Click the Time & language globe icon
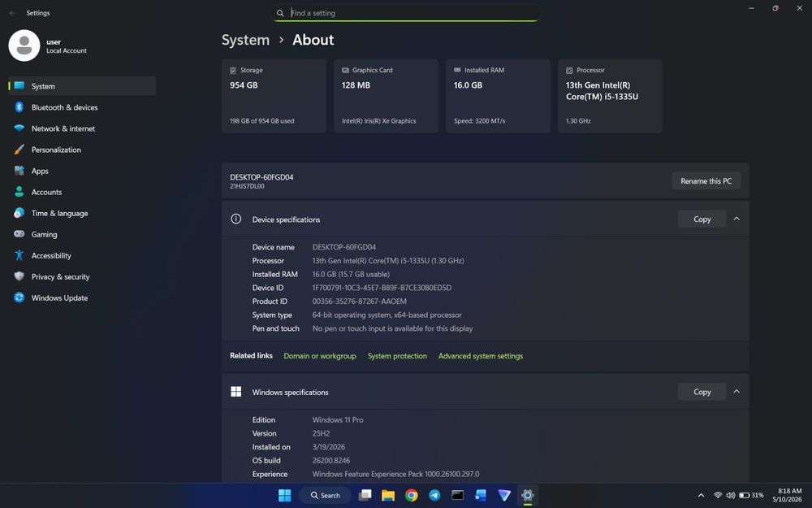 [19, 213]
